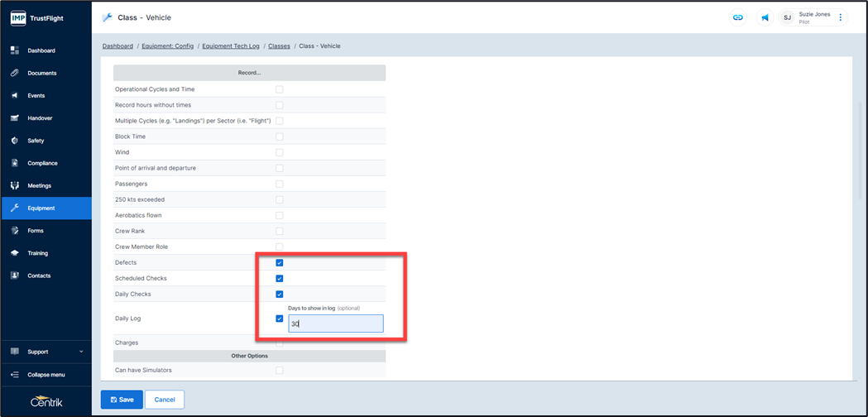This screenshot has height=417, width=868.
Task: Click the Suzie Jones user name
Action: click(814, 14)
